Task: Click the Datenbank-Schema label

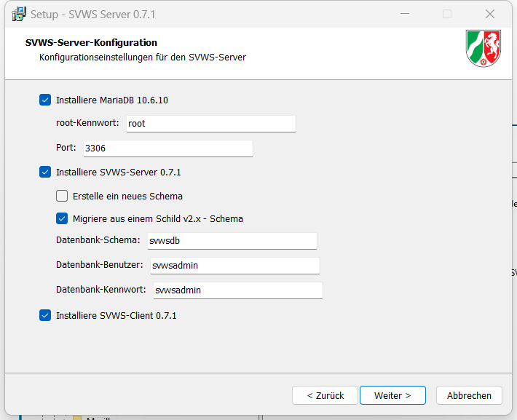Action: (x=98, y=240)
